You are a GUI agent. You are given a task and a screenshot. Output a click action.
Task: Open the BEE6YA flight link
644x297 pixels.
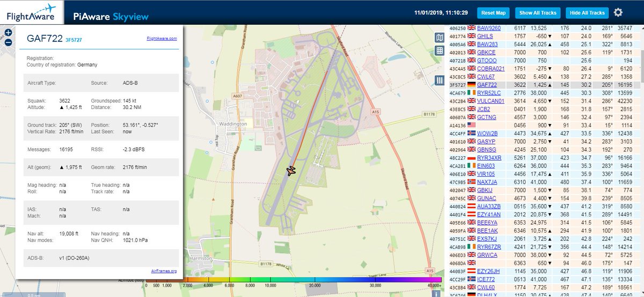487,223
